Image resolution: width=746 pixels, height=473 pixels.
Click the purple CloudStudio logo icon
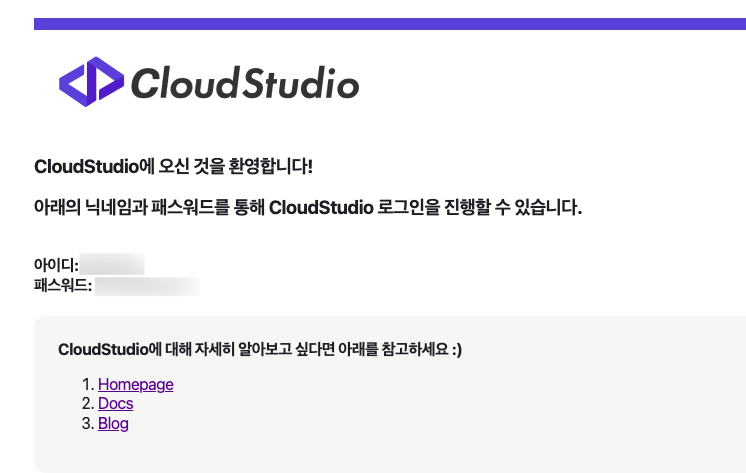91,81
